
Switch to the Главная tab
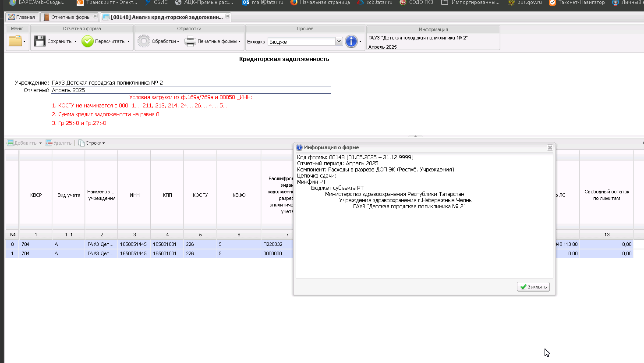[x=22, y=17]
